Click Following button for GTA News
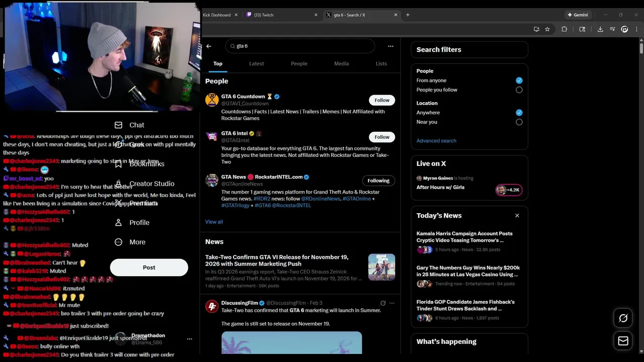Screen dimensions: 644x362 pyautogui.click(x=378, y=180)
